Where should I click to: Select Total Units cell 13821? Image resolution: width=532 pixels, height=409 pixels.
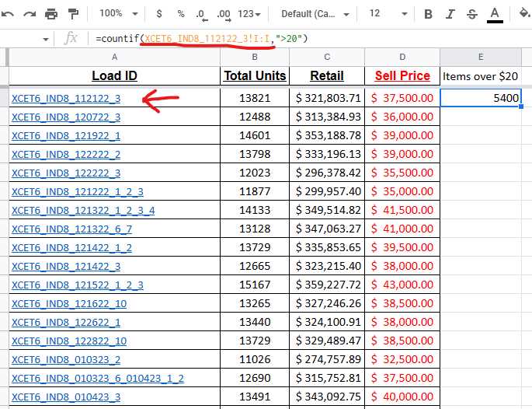(x=255, y=98)
